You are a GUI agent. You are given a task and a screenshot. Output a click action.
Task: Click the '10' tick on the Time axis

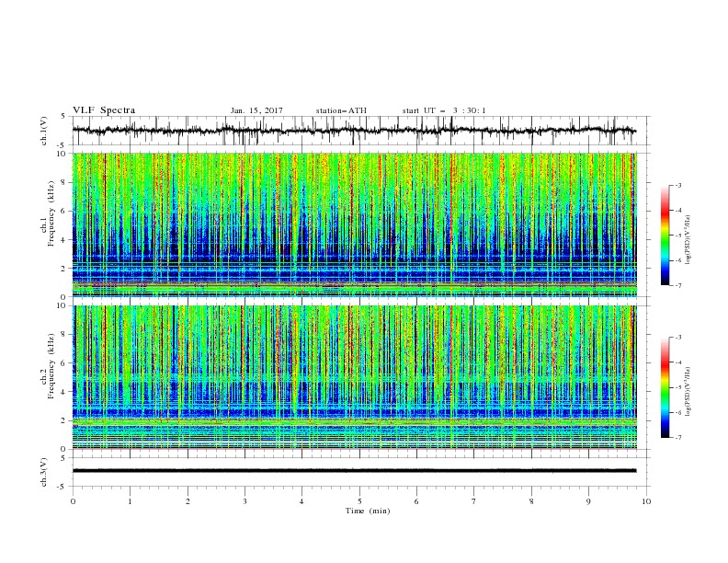646,501
